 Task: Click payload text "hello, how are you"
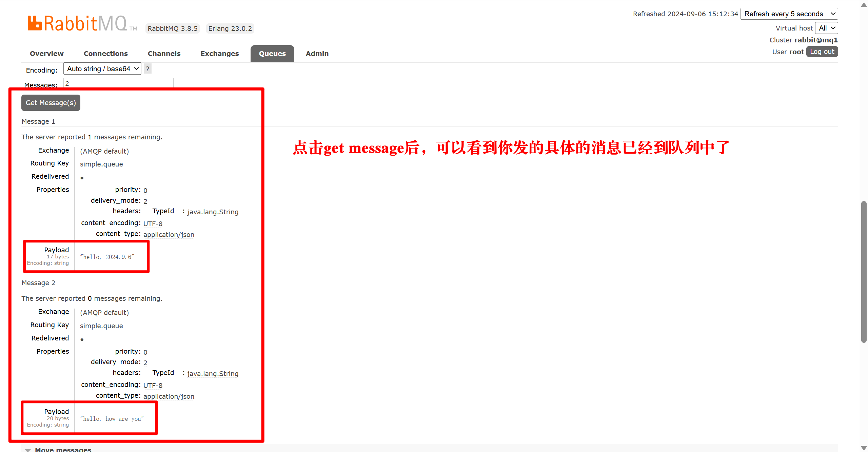coord(112,419)
